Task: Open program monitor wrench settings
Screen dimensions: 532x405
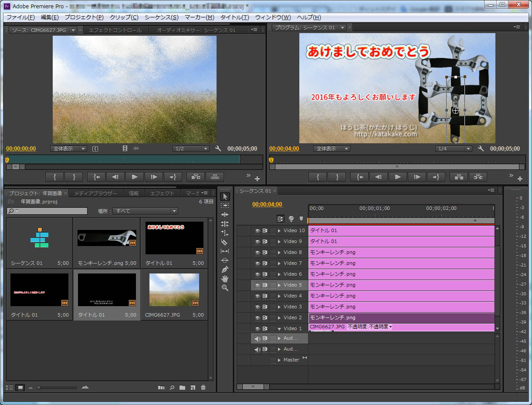Action: [x=481, y=148]
